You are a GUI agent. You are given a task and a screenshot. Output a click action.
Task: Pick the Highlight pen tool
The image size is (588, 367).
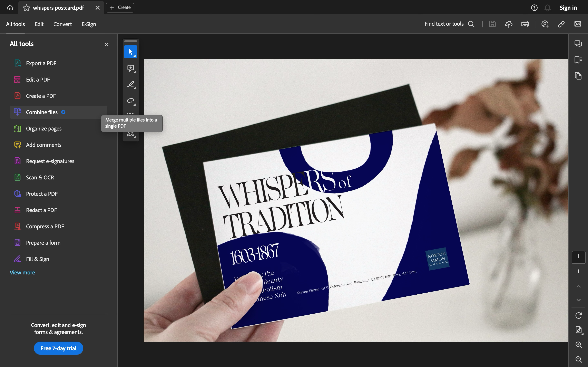(131, 84)
